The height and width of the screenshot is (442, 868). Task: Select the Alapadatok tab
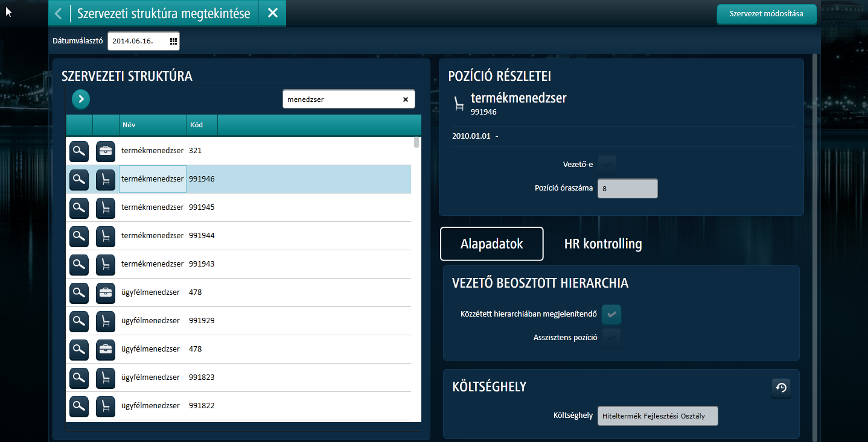click(492, 244)
